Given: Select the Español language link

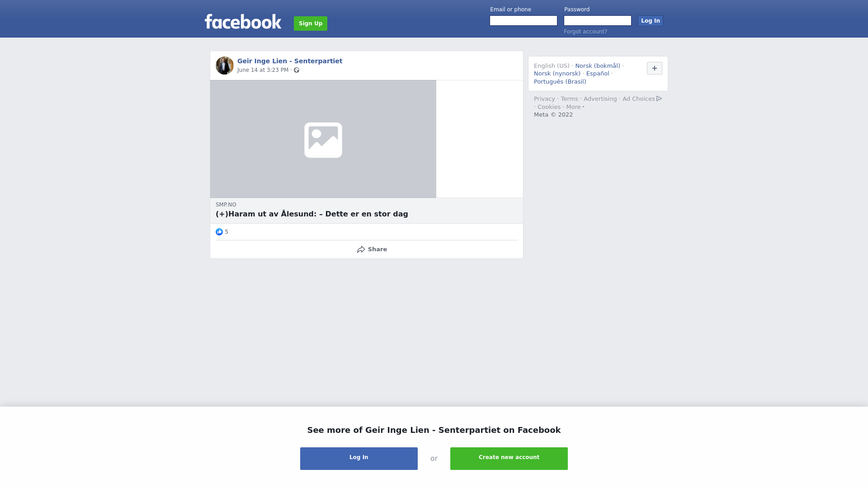Looking at the screenshot, I should tap(598, 74).
